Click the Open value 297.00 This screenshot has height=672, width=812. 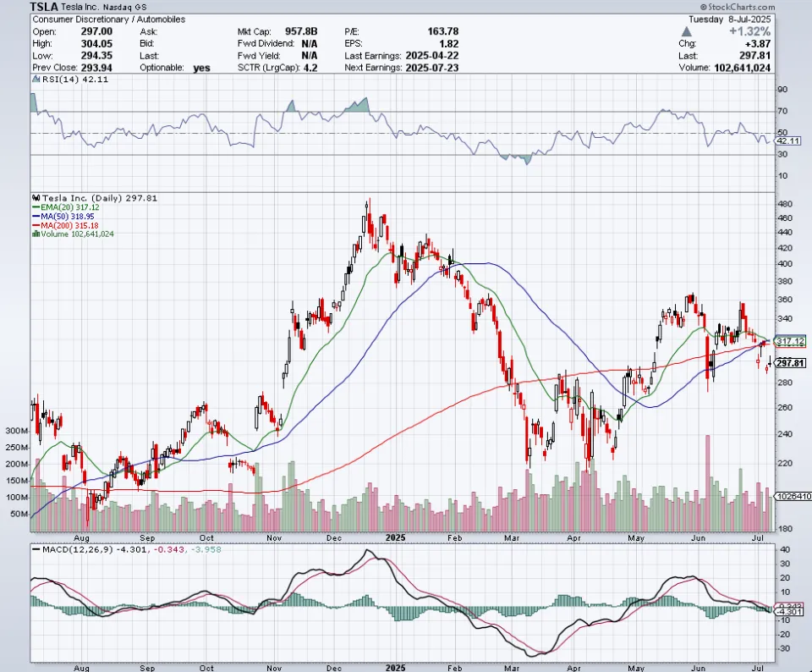(x=96, y=31)
